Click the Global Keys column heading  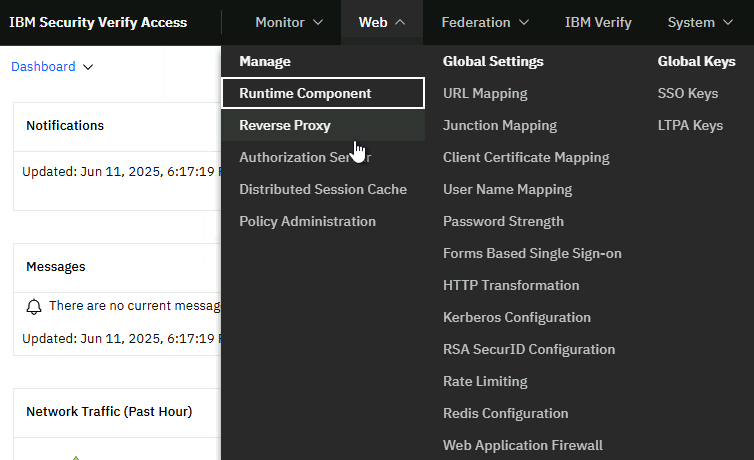tap(696, 61)
